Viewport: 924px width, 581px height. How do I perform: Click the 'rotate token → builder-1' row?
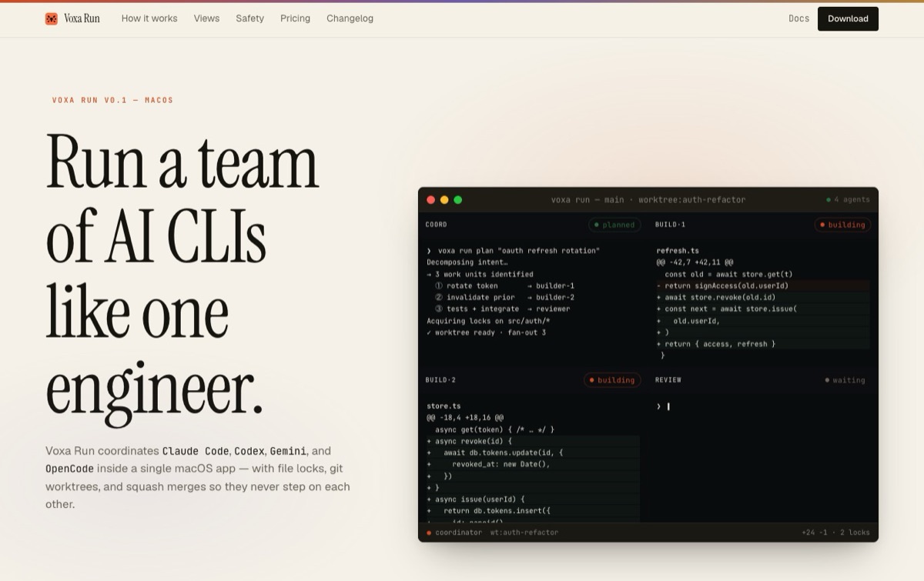click(504, 285)
